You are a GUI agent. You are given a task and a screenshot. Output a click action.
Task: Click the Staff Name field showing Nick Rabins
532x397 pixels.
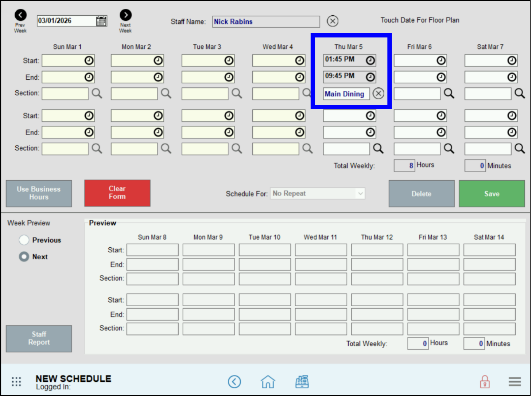266,21
